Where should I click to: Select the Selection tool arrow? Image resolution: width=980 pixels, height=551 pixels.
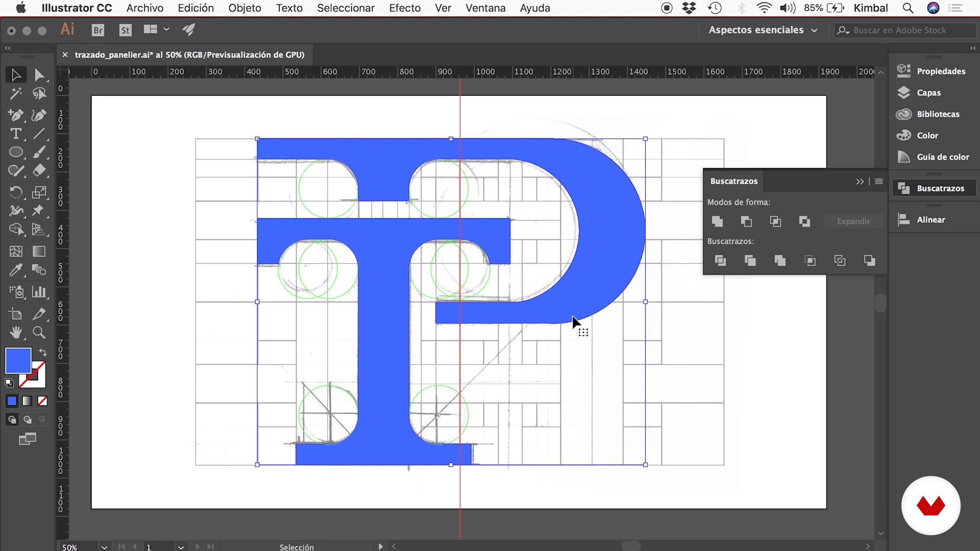coord(16,75)
